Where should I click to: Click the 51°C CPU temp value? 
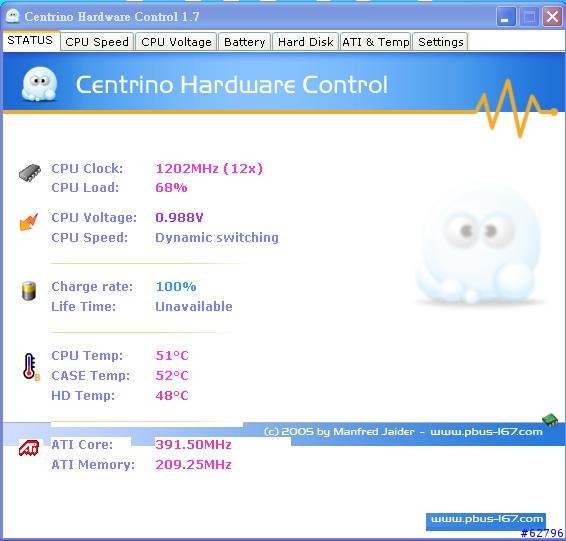tap(172, 355)
